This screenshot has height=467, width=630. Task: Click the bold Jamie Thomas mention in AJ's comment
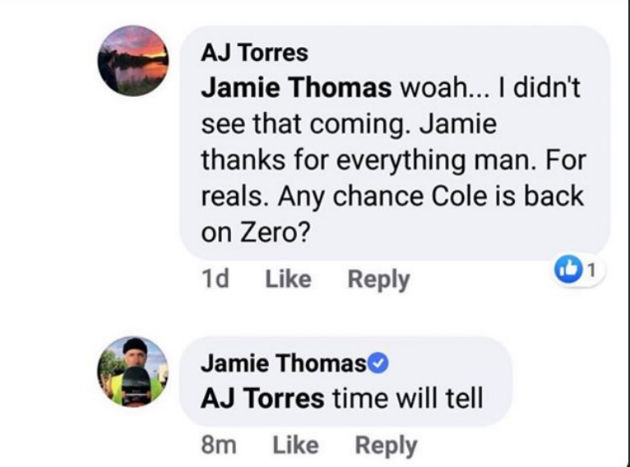coord(296,88)
